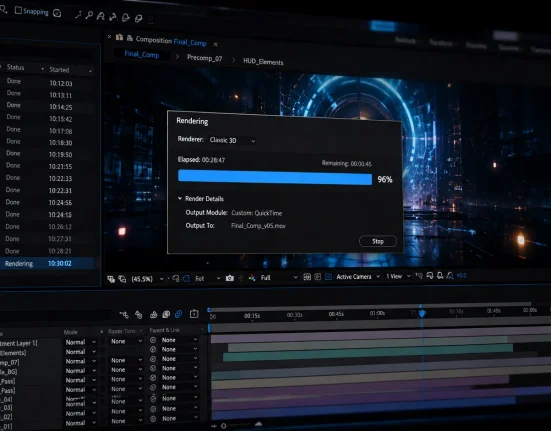Select the queue item started at 10:17:08
Screen dimensions: 551x431
pos(47,130)
